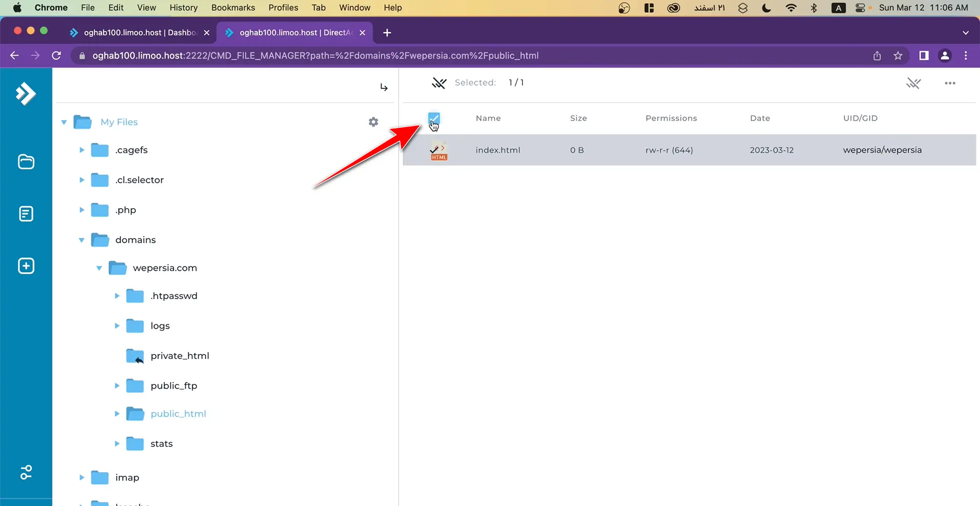The width and height of the screenshot is (980, 506).
Task: Expand the public_ftp folder
Action: [x=117, y=386]
